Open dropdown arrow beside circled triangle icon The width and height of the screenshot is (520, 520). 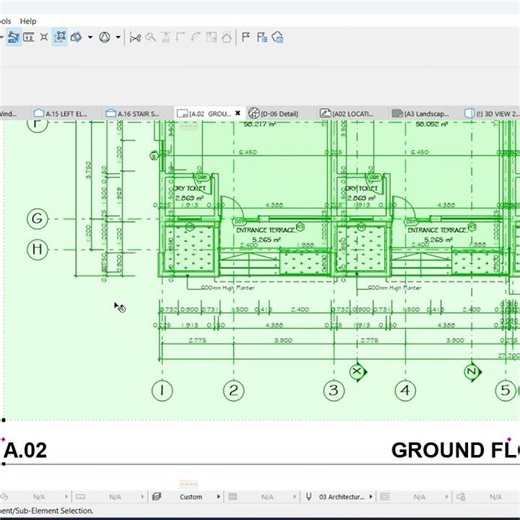coord(118,37)
